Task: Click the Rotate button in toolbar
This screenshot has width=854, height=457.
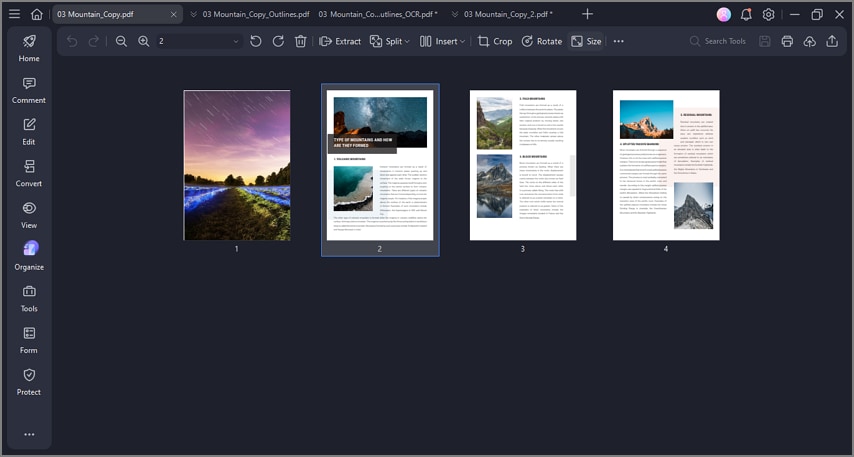Action: click(x=541, y=41)
